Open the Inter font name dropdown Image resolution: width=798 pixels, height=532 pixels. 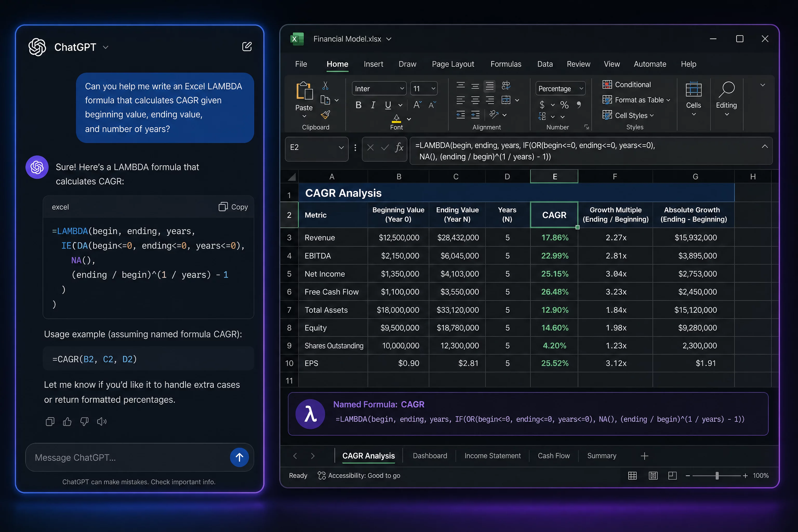(402, 89)
